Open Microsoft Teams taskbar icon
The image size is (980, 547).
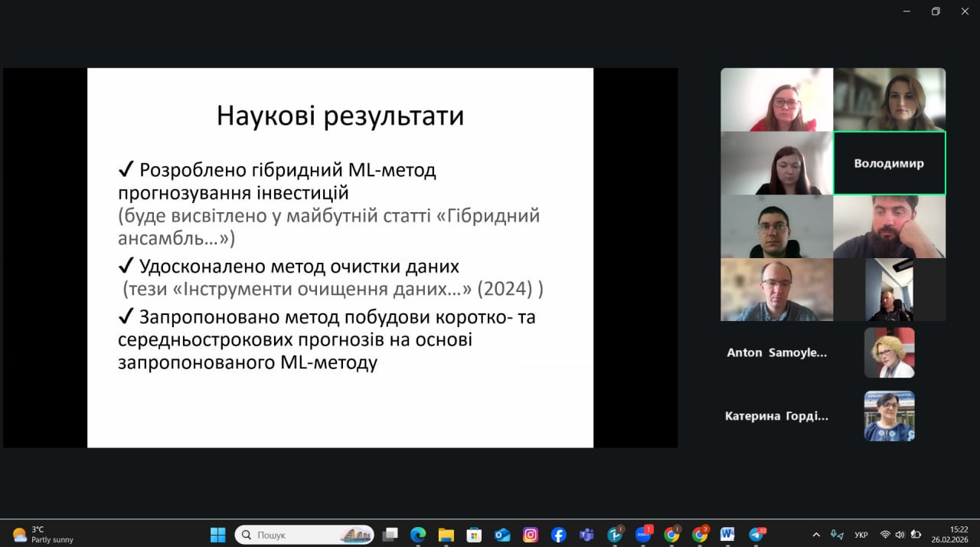click(x=586, y=535)
